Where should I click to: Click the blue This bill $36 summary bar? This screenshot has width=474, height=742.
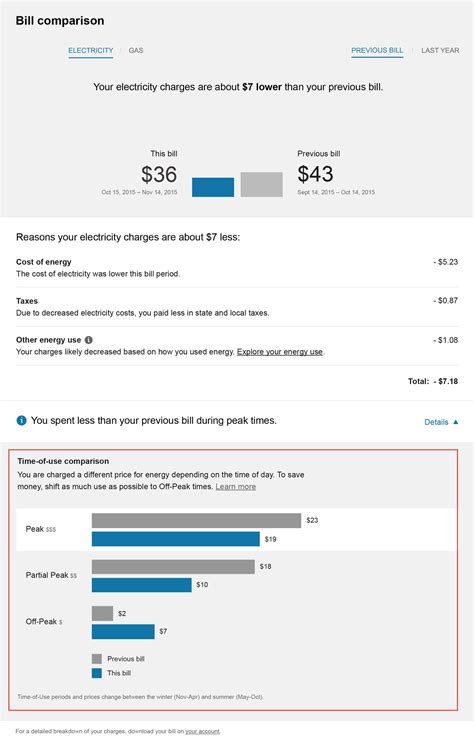[213, 187]
